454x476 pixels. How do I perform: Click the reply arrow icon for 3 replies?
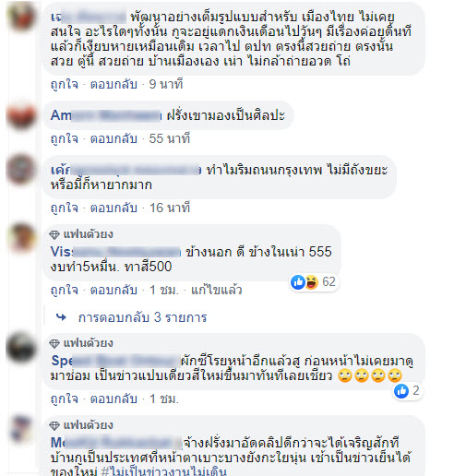(x=62, y=317)
